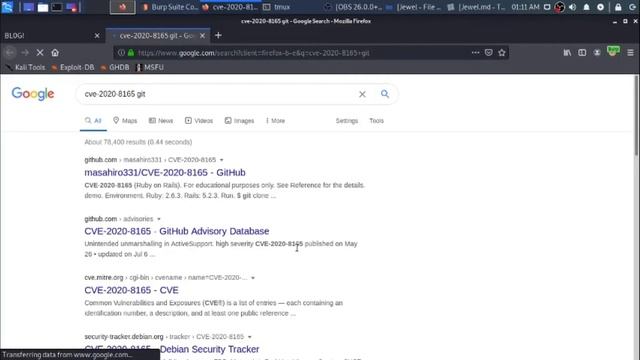
Task: Lock the screen with the padlock icon
Action: click(x=618, y=7)
